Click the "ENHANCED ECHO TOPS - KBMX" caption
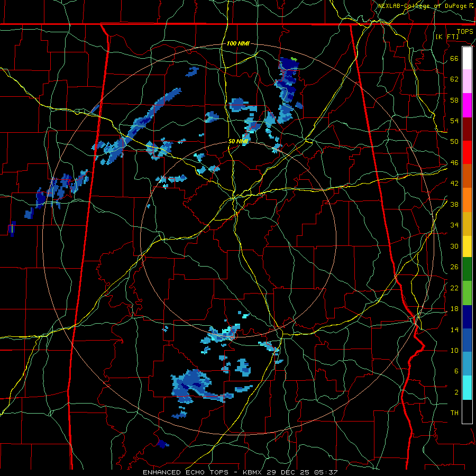 click(x=203, y=472)
